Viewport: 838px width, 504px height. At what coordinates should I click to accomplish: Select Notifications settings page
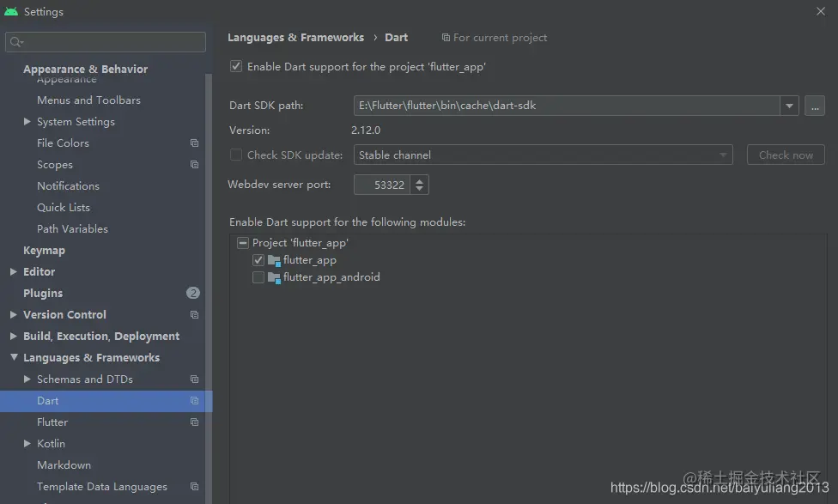[x=68, y=186]
